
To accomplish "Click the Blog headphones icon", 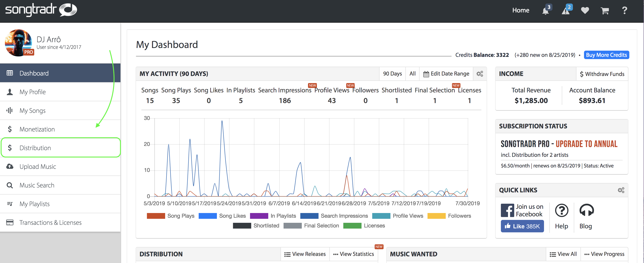I will [x=586, y=210].
